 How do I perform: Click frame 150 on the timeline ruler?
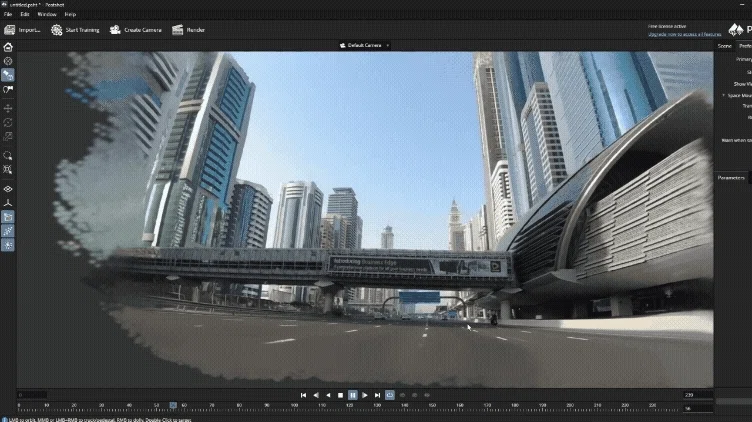[x=432, y=406]
